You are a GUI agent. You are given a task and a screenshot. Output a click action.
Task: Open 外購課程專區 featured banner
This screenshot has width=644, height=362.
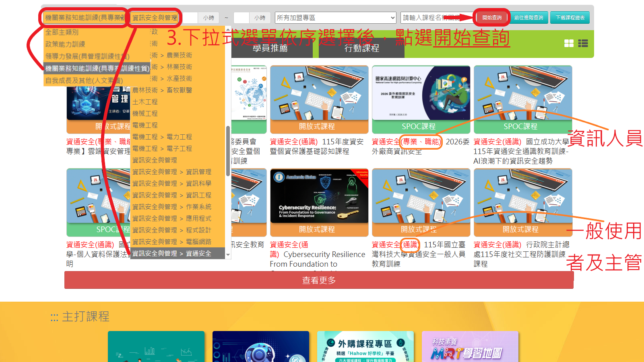(365, 347)
